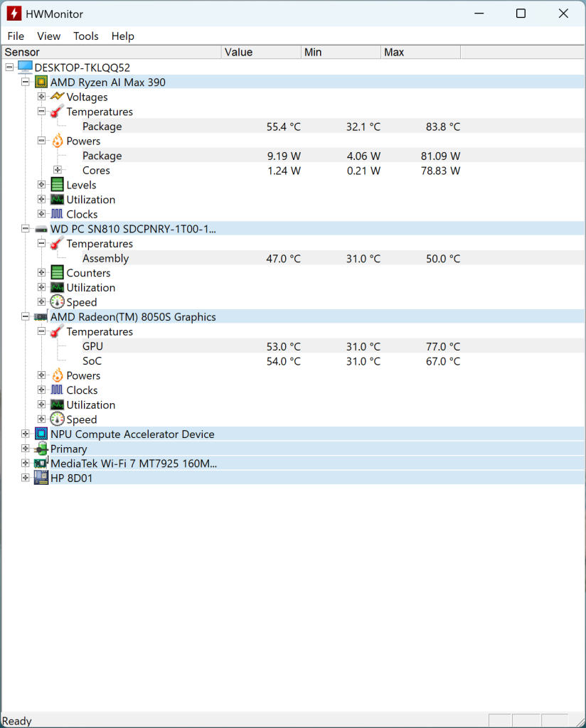Open the Tools menu

86,36
